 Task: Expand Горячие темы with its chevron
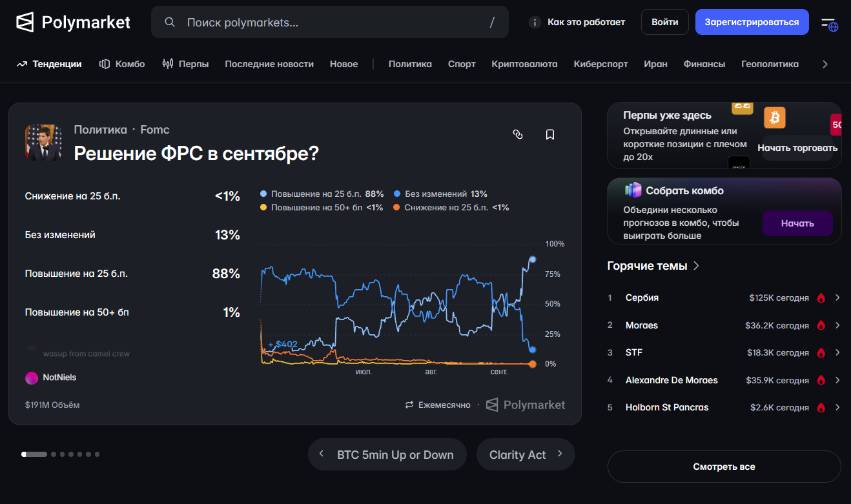point(696,266)
